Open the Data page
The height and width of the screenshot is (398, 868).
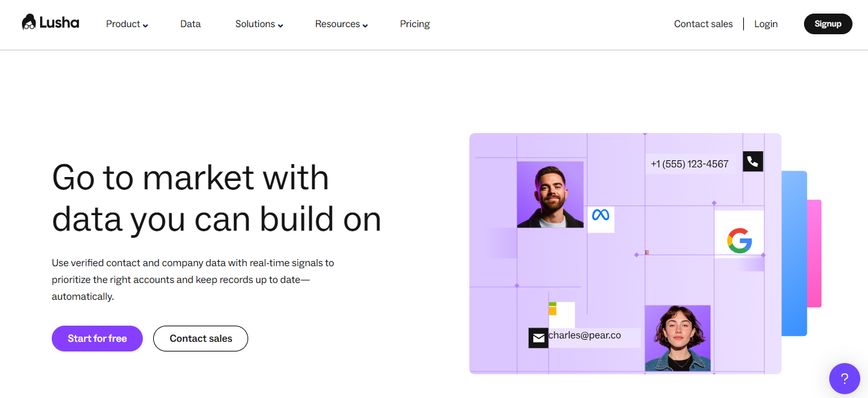point(191,24)
